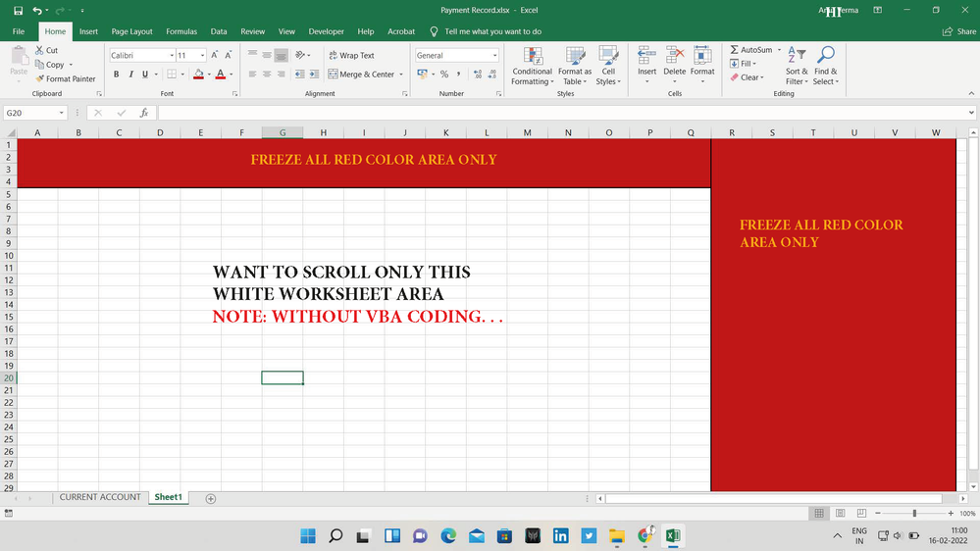Switch to Page Break Preview in status bar
The width and height of the screenshot is (980, 551).
tap(861, 513)
